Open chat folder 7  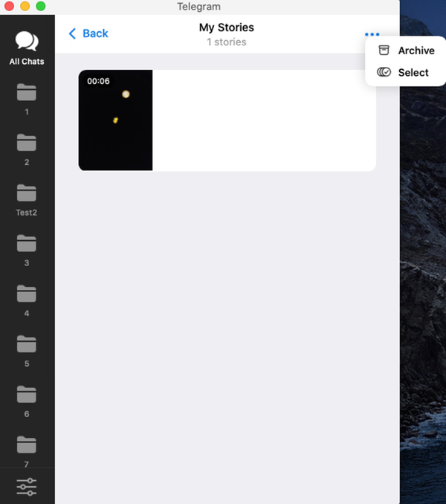coord(27,450)
